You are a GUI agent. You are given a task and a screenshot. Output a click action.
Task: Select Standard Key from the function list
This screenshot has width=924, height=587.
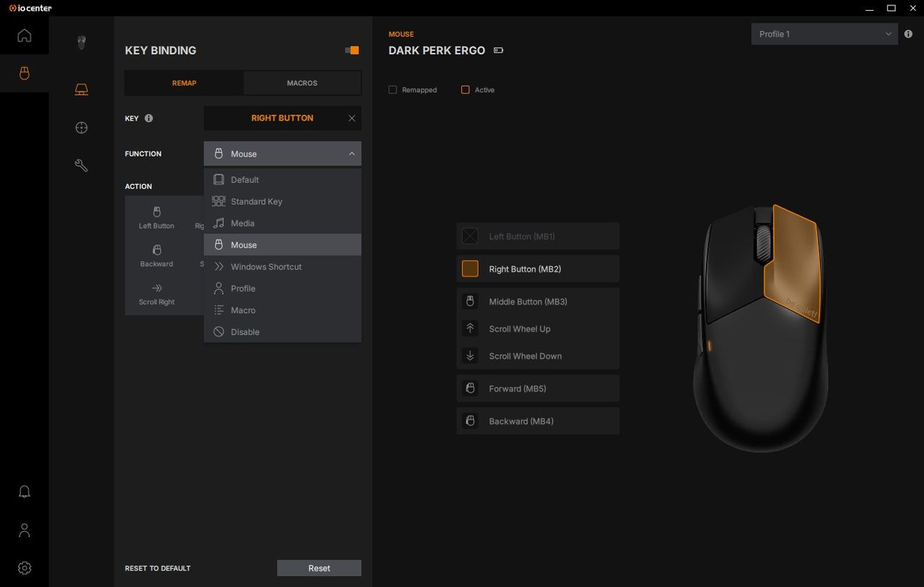click(282, 201)
